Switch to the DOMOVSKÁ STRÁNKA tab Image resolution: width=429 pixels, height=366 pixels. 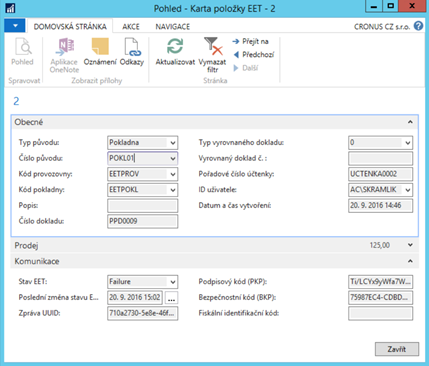[70, 27]
